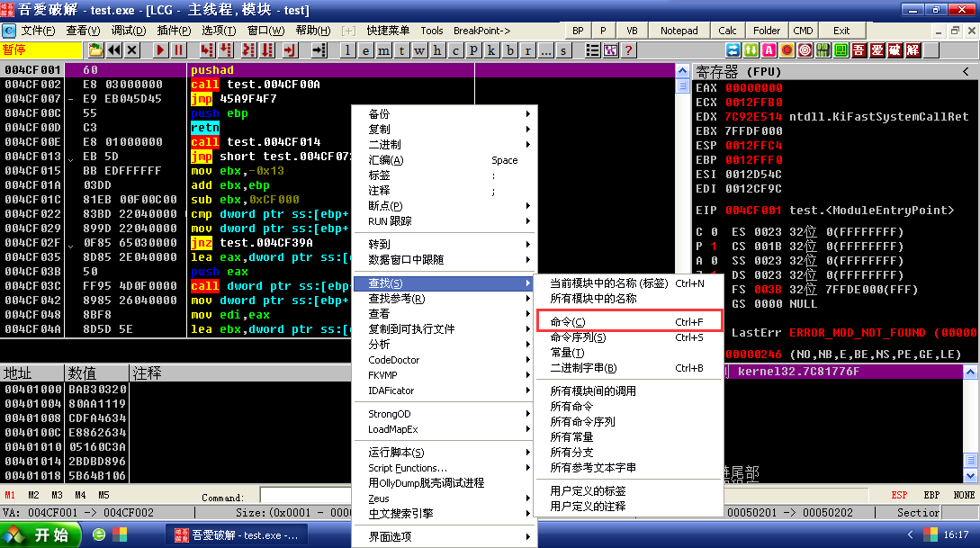Image resolution: width=980 pixels, height=548 pixels.
Task: Click the Notepad shortcut button
Action: click(x=679, y=31)
